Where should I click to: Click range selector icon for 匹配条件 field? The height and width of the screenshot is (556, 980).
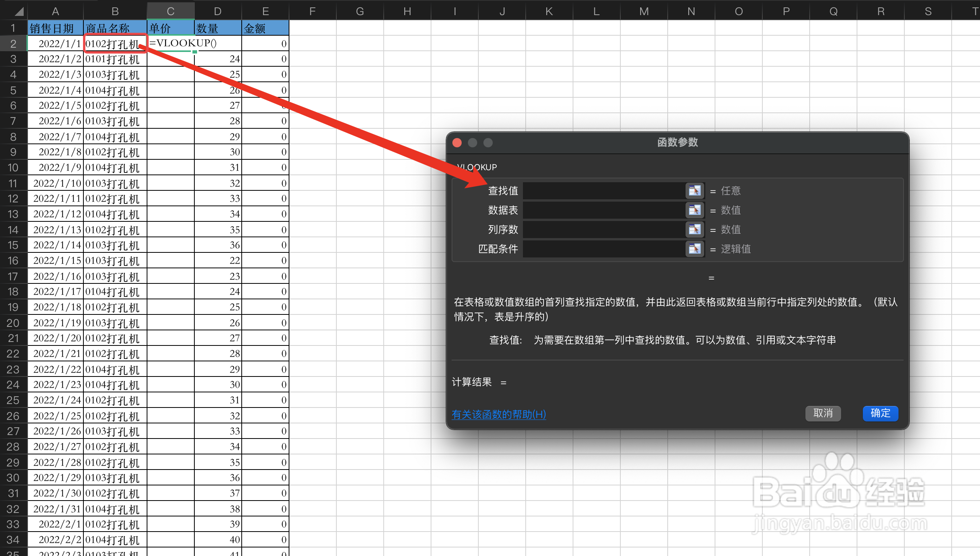tap(694, 249)
